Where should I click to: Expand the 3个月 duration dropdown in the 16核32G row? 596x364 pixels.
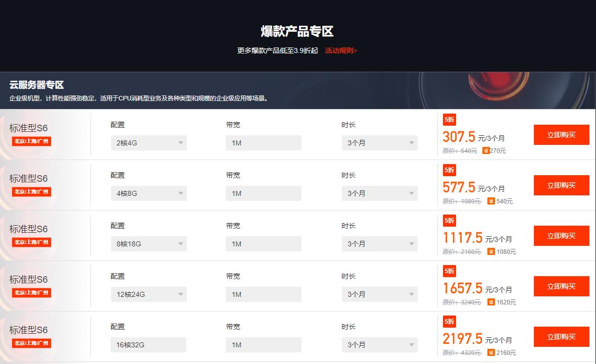click(x=379, y=345)
